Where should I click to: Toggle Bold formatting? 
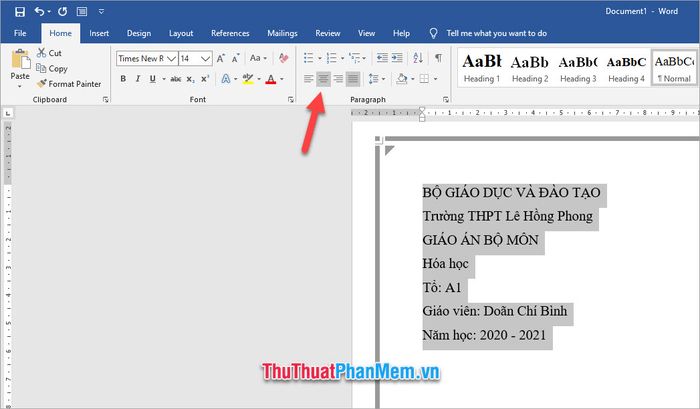[x=123, y=79]
